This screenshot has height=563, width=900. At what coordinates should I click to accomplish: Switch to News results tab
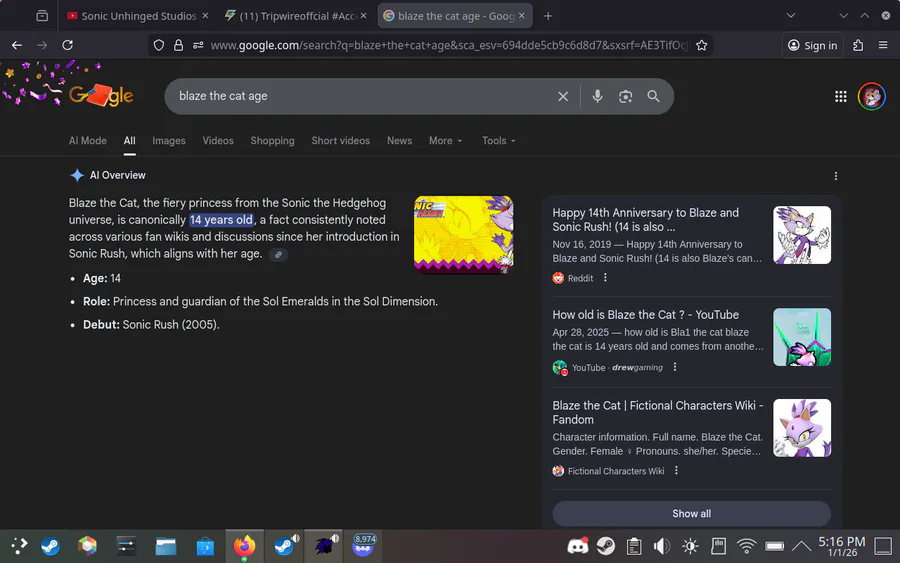pyautogui.click(x=399, y=141)
